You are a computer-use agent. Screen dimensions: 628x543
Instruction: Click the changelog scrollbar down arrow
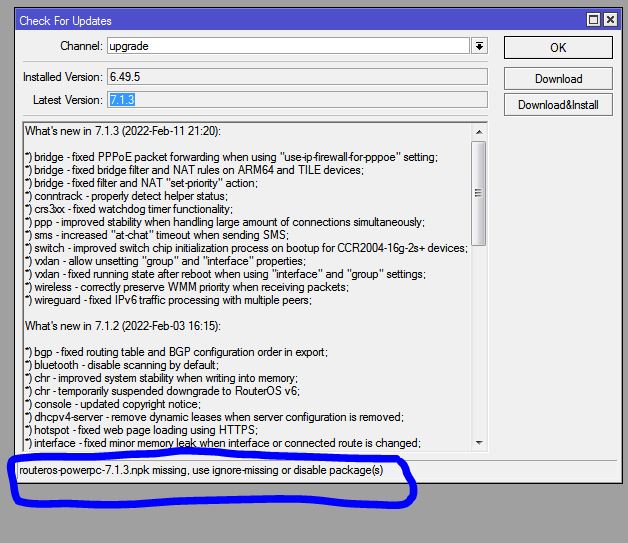479,442
